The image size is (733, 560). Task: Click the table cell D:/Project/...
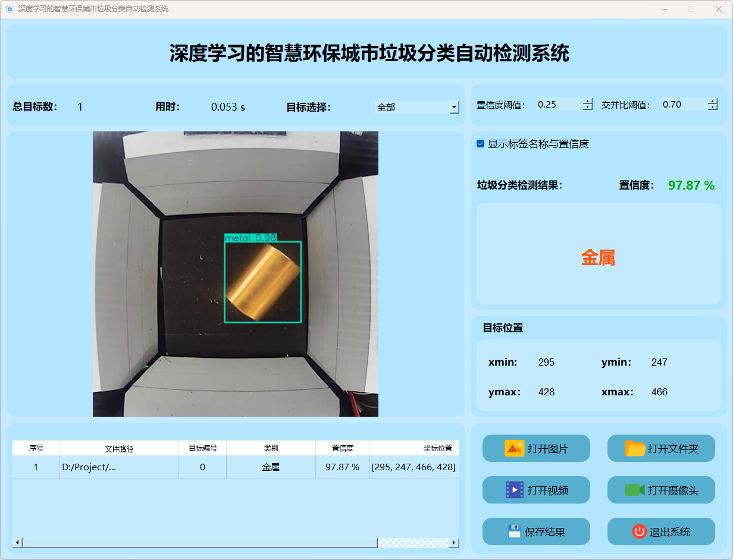(x=120, y=467)
